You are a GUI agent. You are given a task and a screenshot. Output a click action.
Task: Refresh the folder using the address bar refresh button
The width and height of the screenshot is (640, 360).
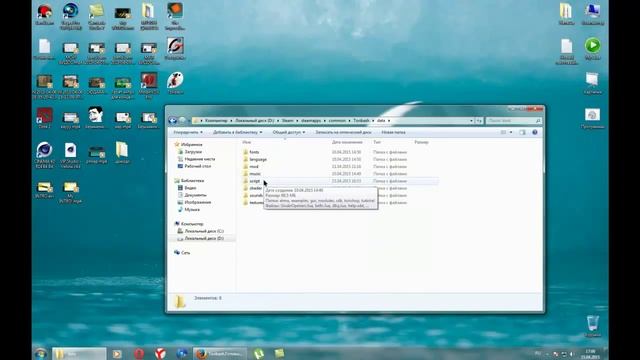click(479, 121)
